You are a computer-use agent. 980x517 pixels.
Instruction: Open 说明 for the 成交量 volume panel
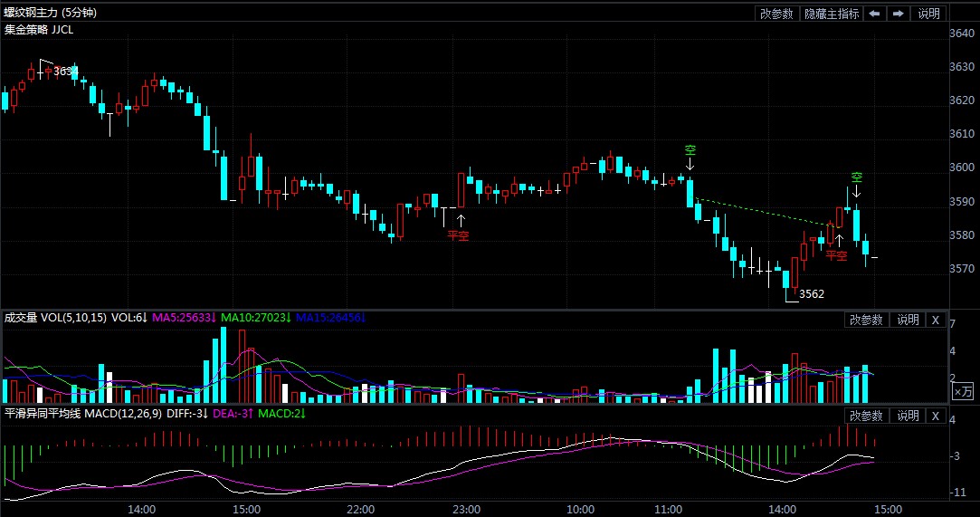click(x=909, y=320)
